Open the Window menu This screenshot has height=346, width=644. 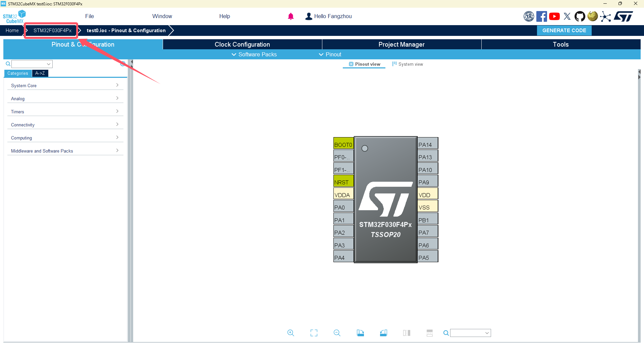162,16
